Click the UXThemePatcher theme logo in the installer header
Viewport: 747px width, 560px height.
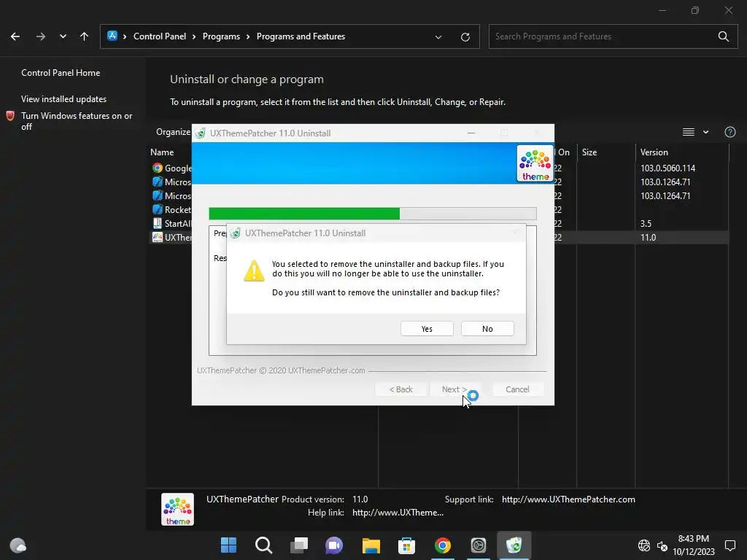535,163
